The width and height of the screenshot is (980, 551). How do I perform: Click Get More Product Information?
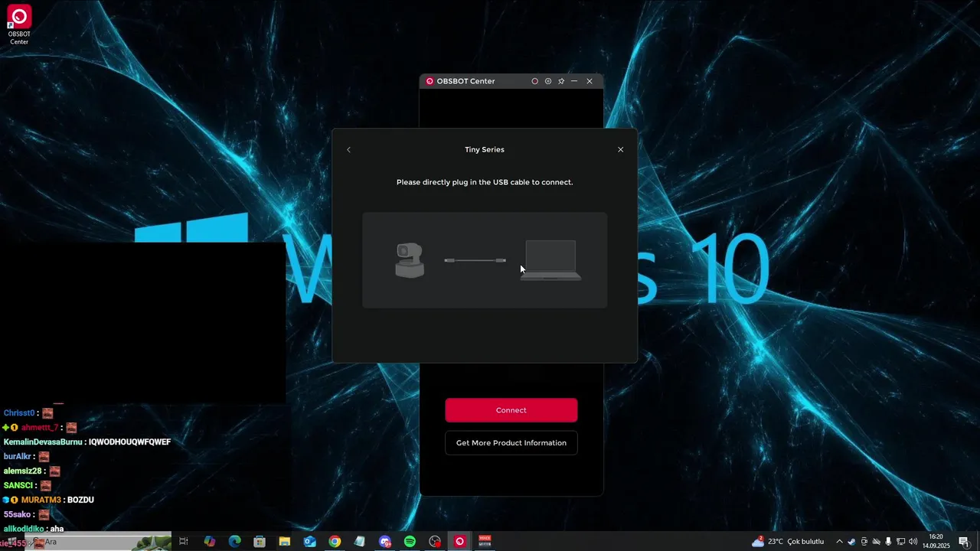[x=511, y=443]
